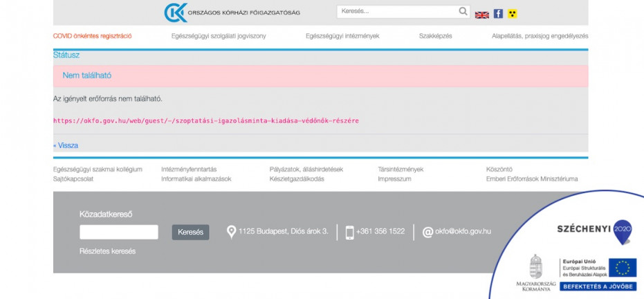Open the Társintézmények footer link

[x=401, y=169]
